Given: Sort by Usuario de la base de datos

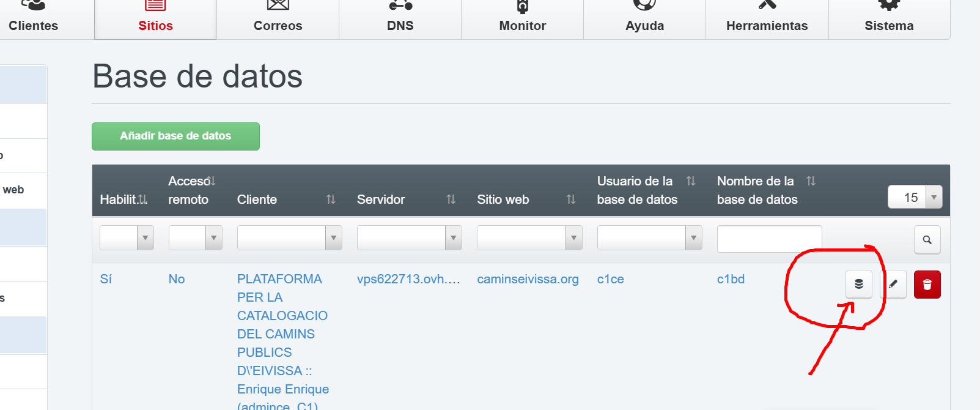Looking at the screenshot, I should point(691,181).
